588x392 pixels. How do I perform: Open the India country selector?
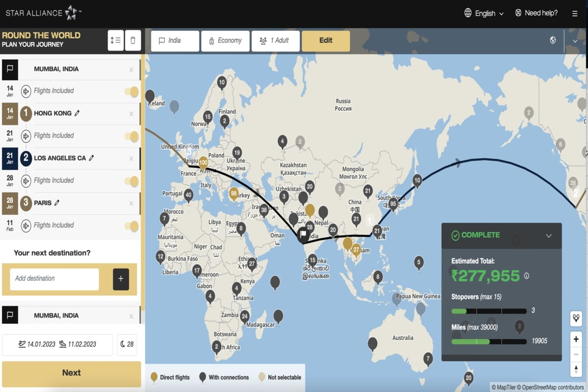pyautogui.click(x=175, y=41)
